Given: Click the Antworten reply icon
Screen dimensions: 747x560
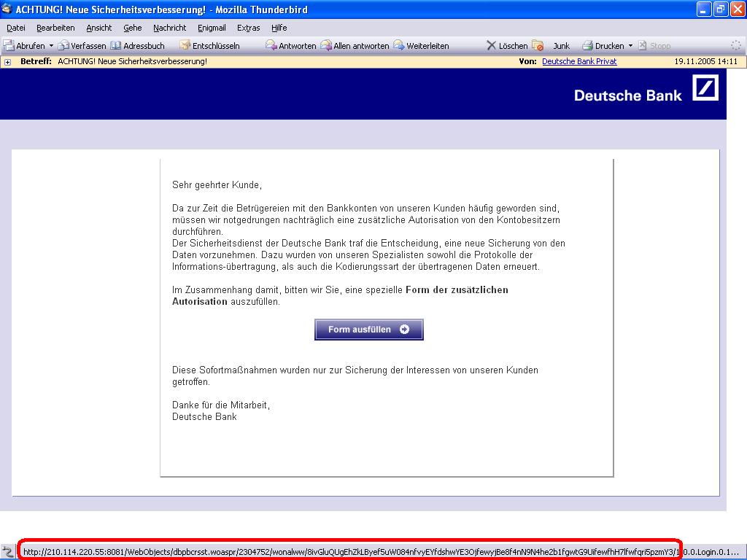Looking at the screenshot, I should [271, 46].
